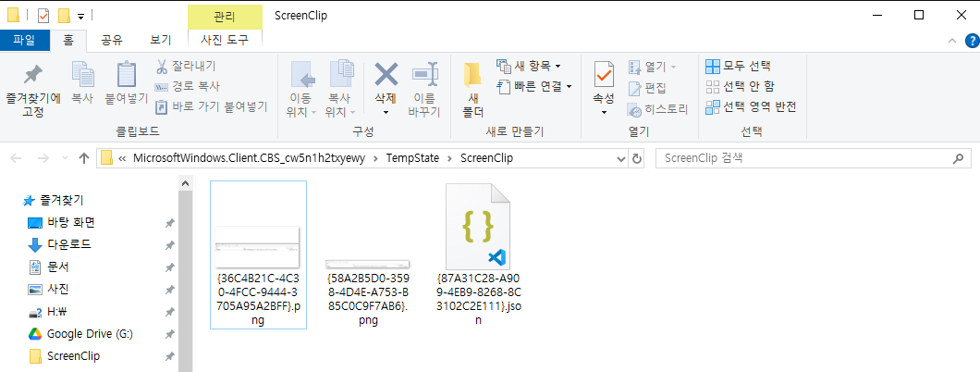Pin to Quick access (즐겨찾기에 고정)
This screenshot has width=980, height=372.
(x=33, y=89)
